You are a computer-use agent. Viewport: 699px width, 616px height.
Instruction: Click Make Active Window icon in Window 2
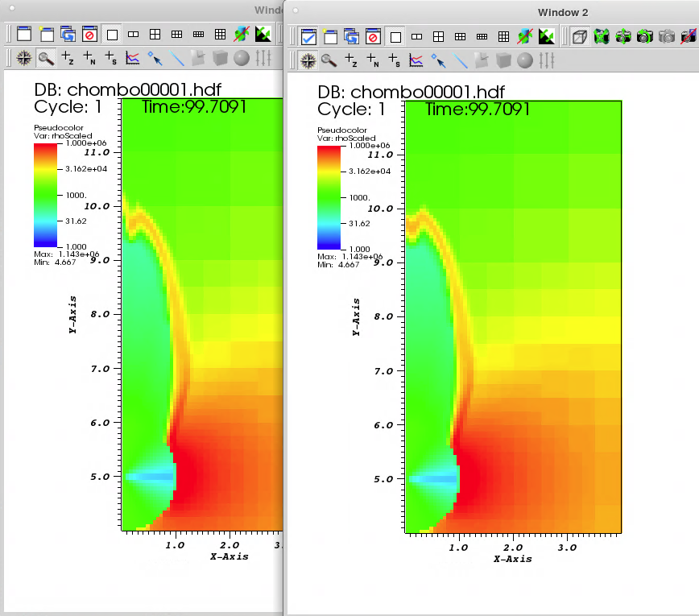(308, 36)
